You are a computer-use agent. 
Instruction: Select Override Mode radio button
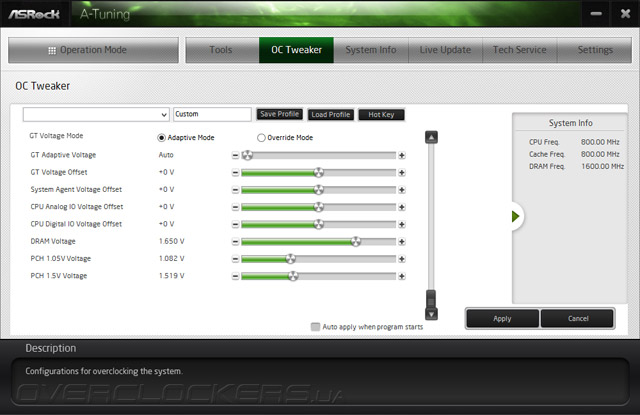(x=261, y=138)
